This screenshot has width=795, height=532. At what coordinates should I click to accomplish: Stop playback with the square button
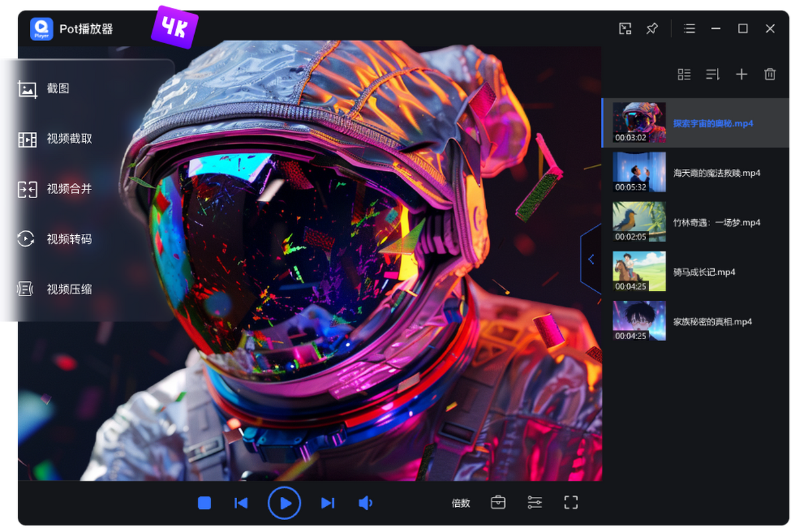point(205,503)
